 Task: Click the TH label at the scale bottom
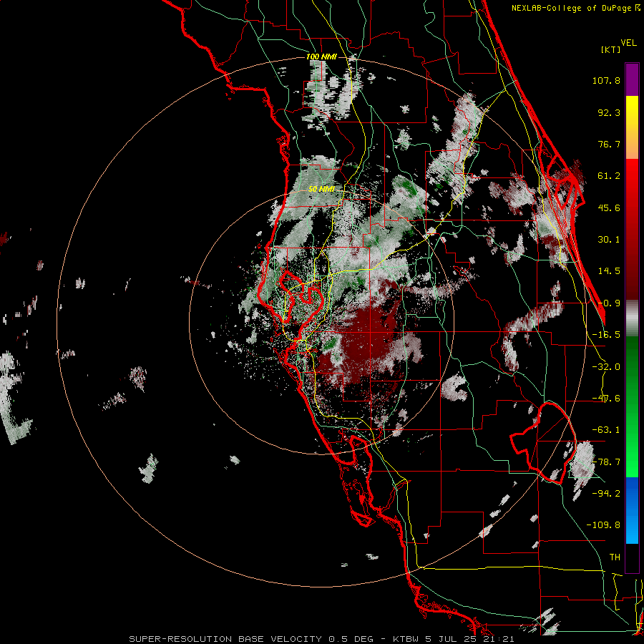[x=615, y=557]
